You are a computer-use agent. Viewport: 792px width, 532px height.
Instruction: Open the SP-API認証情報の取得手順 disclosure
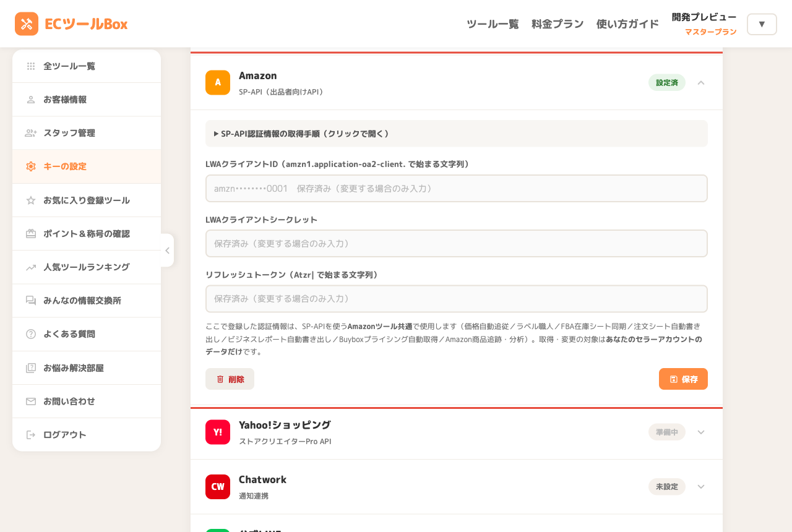point(457,134)
